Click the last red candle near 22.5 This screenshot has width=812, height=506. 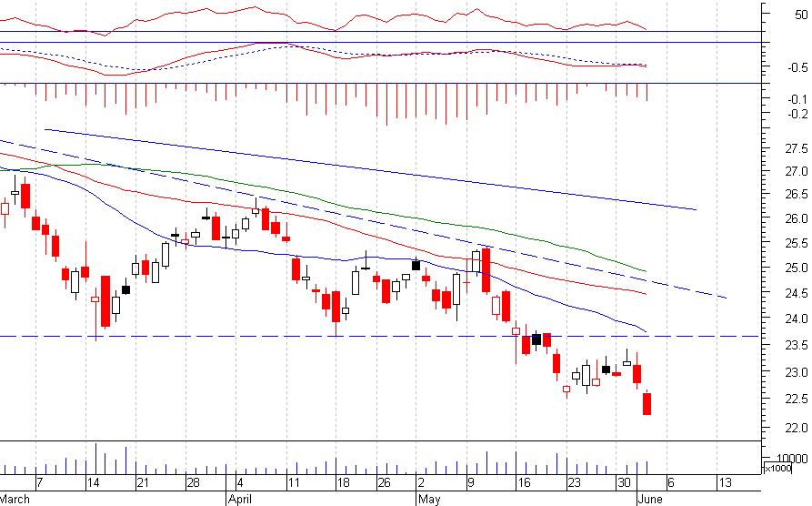647,404
